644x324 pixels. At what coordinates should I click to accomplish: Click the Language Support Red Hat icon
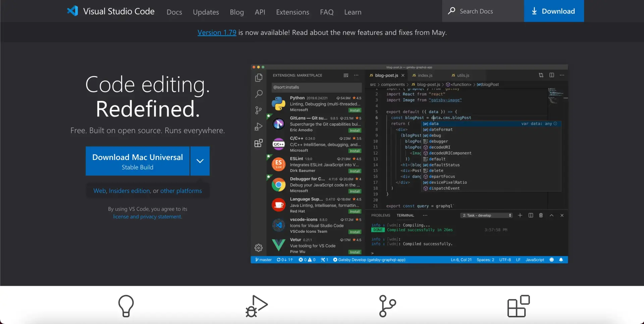tap(278, 205)
